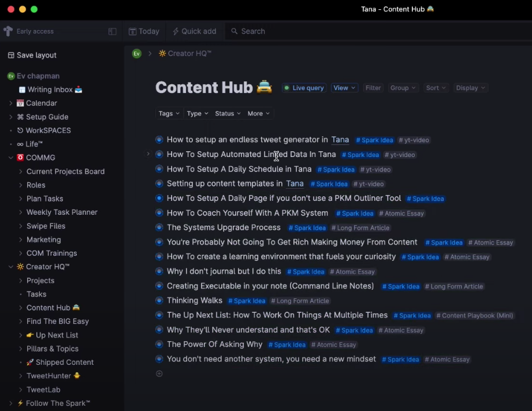Viewport: 532px width, 411px height.
Task: Click Tana link in content templates row
Action: click(295, 184)
